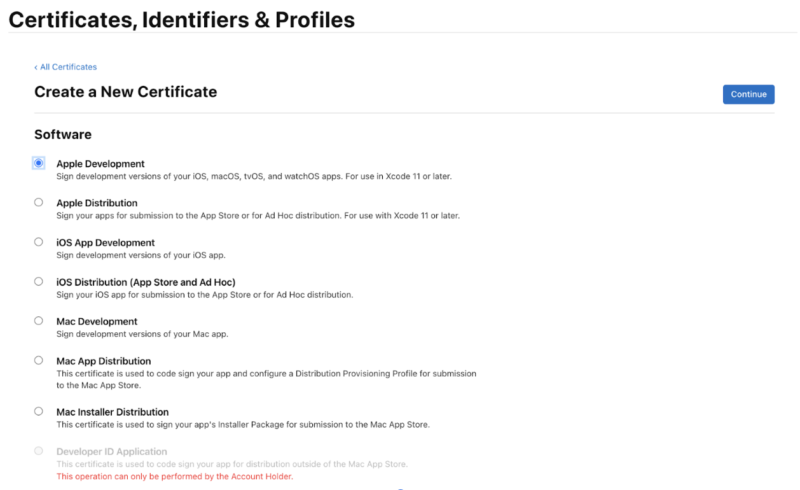Click the iOS App Development label text

pos(105,243)
